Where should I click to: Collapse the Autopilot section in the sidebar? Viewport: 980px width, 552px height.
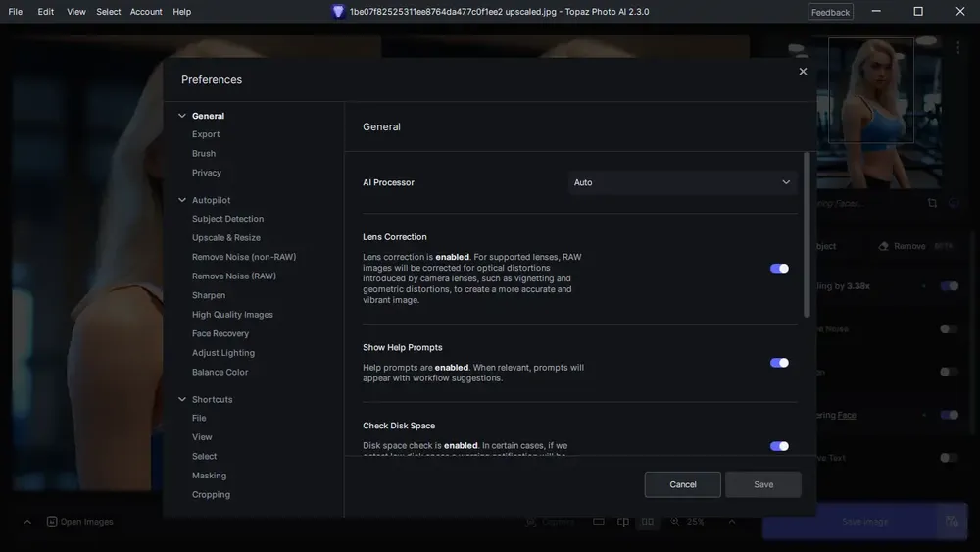(x=182, y=200)
